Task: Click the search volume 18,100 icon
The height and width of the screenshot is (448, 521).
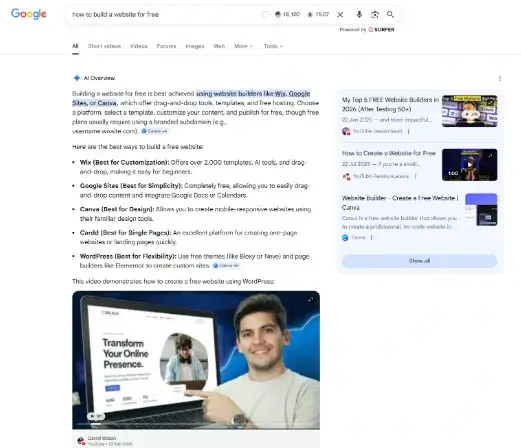Action: [278, 14]
